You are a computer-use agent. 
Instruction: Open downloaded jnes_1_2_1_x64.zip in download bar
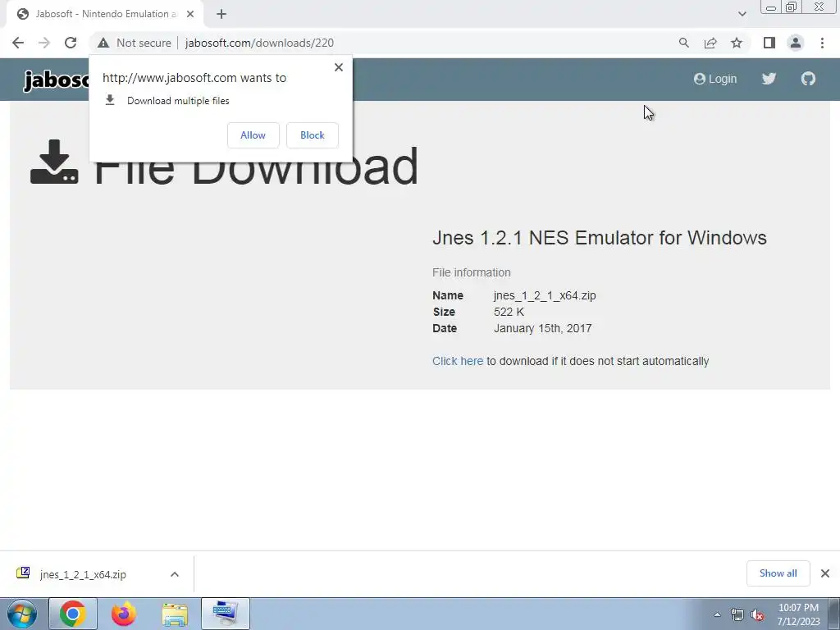click(83, 574)
